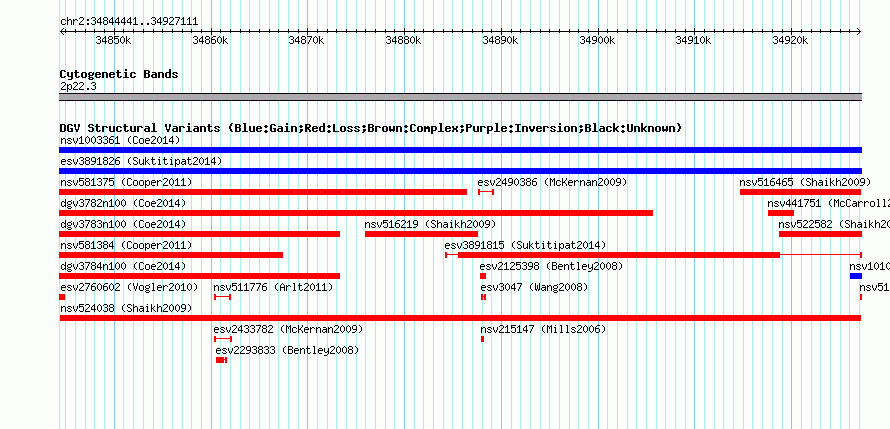The height and width of the screenshot is (429, 890).
Task: Click the 34920k ruler tick label
Action: click(x=790, y=40)
